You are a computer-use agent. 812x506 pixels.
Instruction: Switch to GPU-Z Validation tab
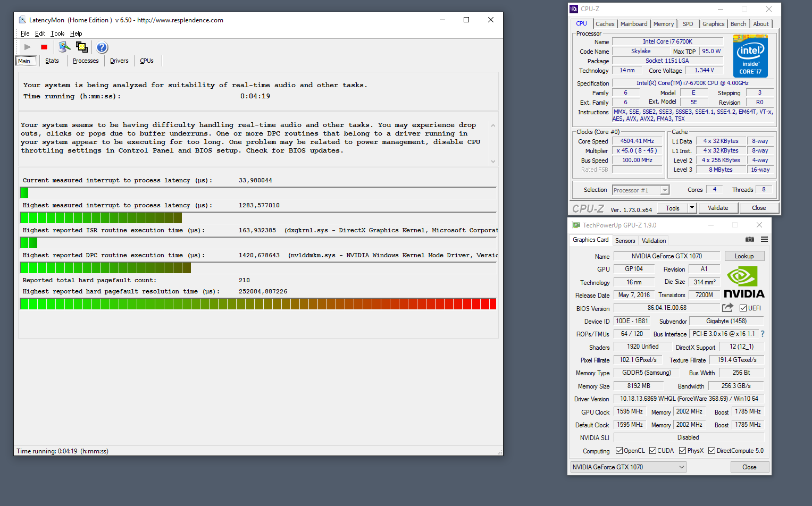[654, 241]
